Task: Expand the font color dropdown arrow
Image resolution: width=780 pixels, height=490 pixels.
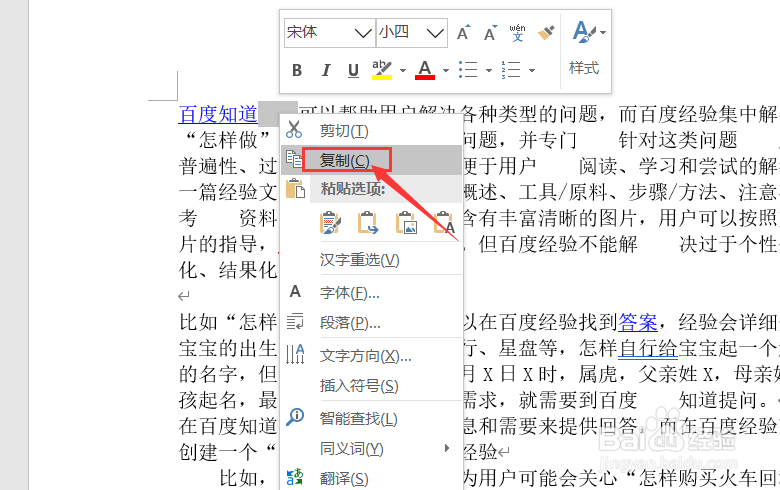Action: pos(446,70)
